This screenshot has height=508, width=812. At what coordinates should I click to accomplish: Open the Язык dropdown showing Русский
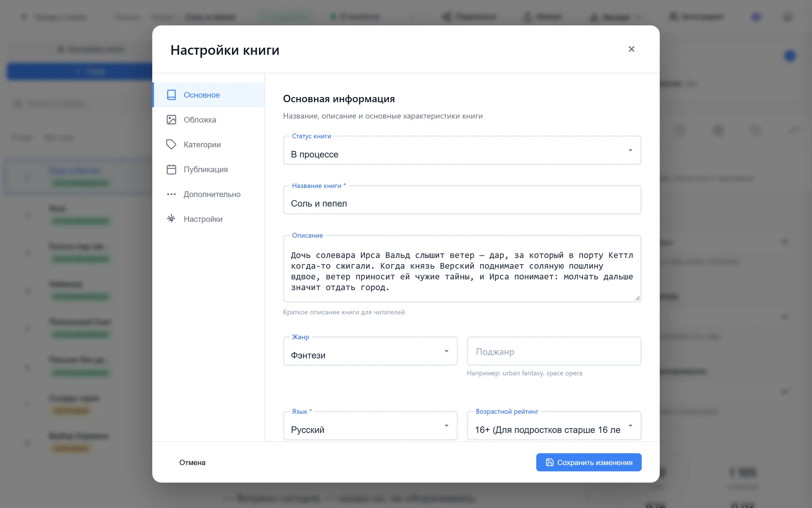pyautogui.click(x=370, y=426)
